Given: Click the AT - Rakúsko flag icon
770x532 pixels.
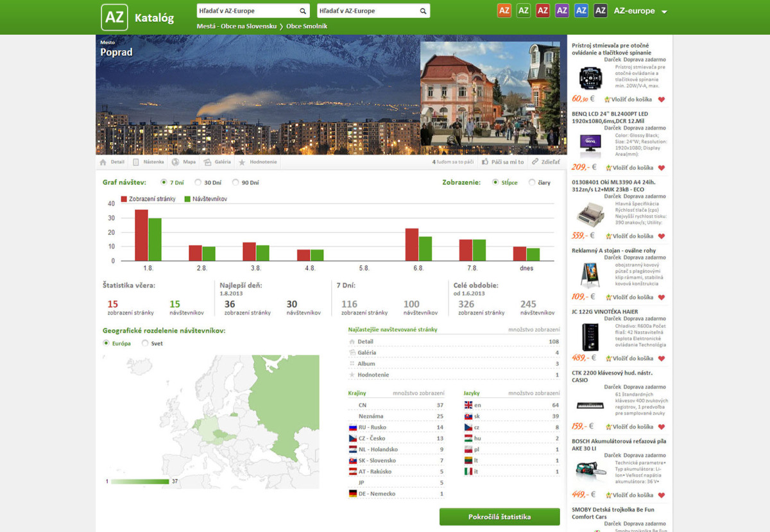Looking at the screenshot, I should point(352,472).
